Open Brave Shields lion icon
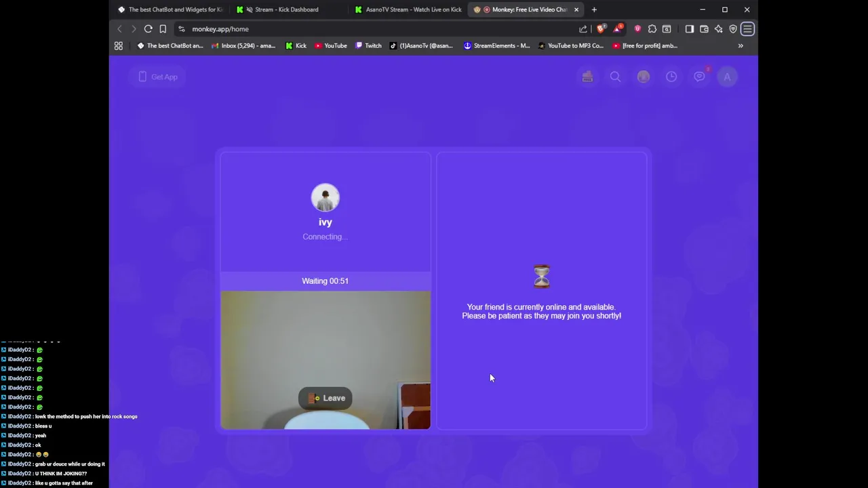868x488 pixels. click(x=601, y=28)
